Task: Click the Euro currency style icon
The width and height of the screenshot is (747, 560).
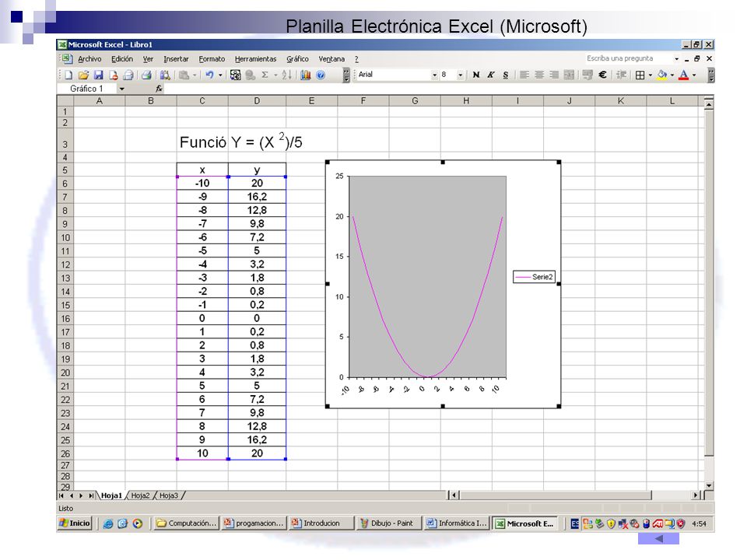Action: pyautogui.click(x=602, y=75)
